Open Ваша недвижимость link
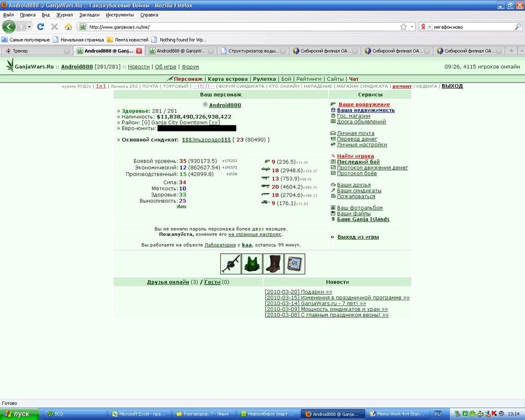The height and width of the screenshot is (420, 525). 366,110
